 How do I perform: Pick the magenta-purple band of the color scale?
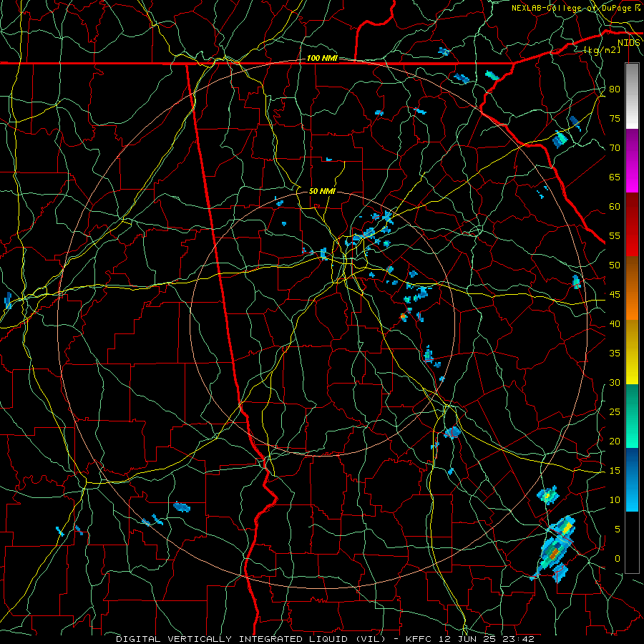[632, 160]
